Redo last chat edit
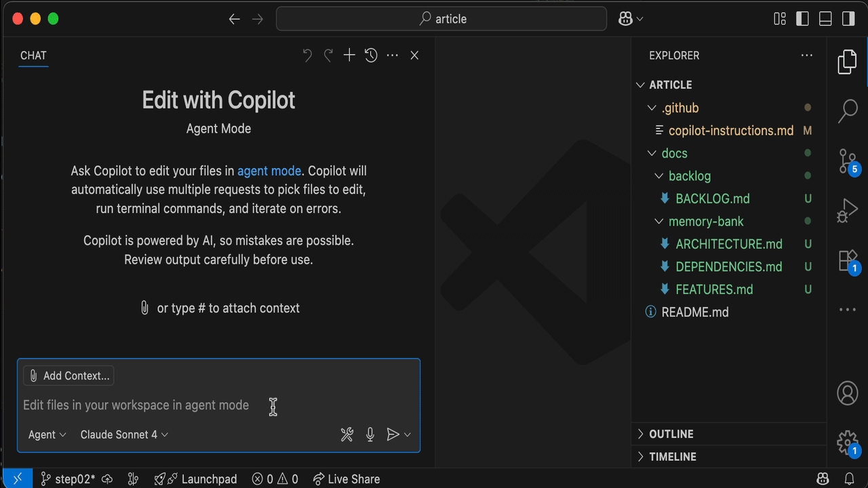The image size is (868, 488). click(328, 56)
